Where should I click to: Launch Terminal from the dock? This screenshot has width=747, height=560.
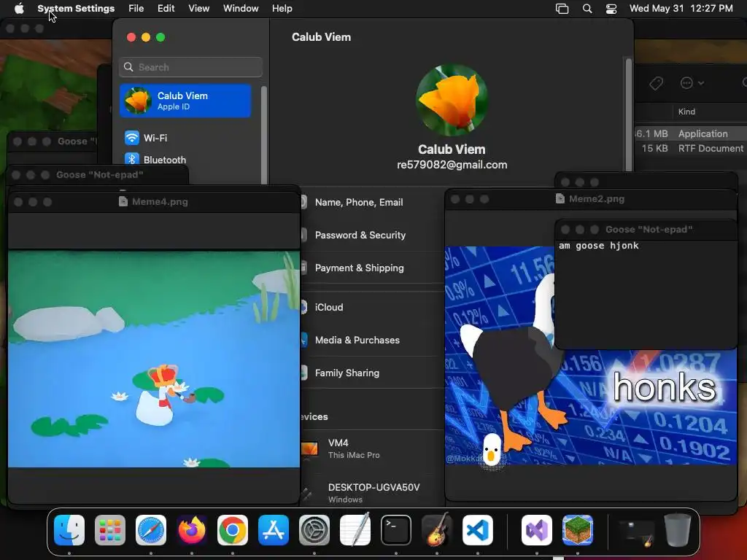click(x=396, y=529)
